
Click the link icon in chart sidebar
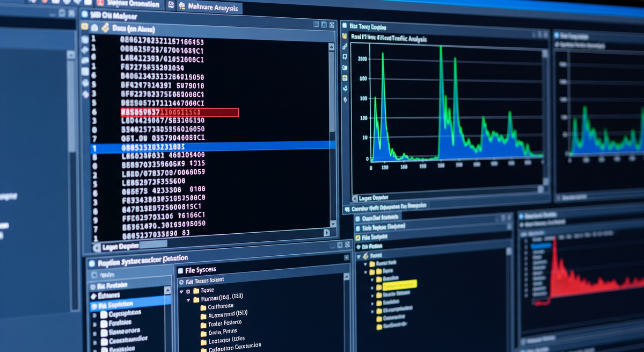click(345, 47)
